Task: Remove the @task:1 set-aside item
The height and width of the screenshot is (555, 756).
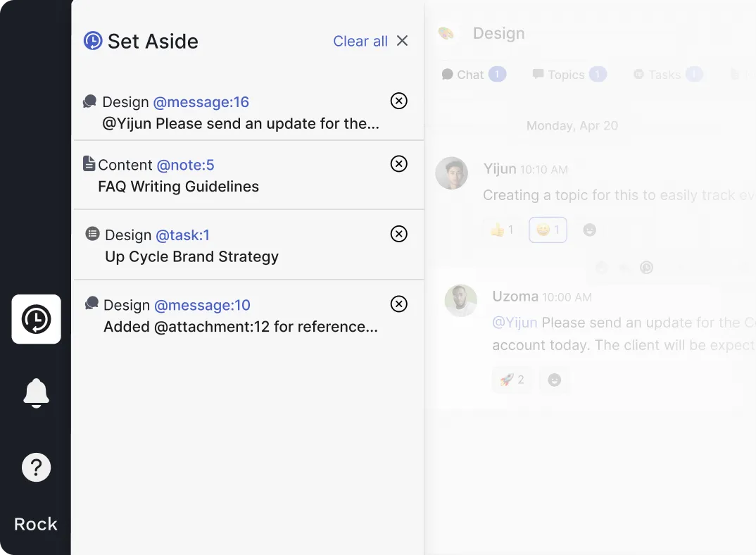Action: [x=398, y=234]
